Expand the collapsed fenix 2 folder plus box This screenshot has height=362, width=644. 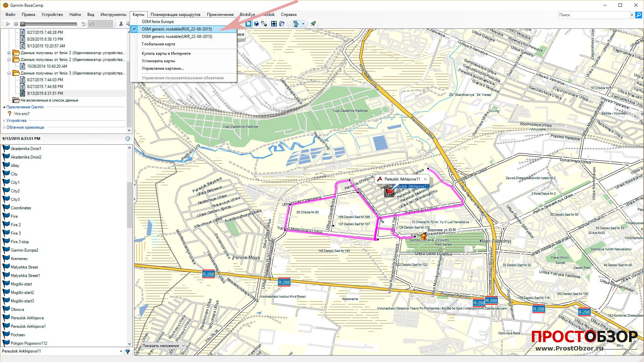9,53
